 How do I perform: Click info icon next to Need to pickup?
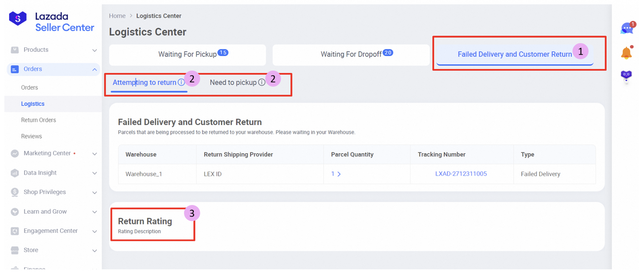[x=262, y=82]
